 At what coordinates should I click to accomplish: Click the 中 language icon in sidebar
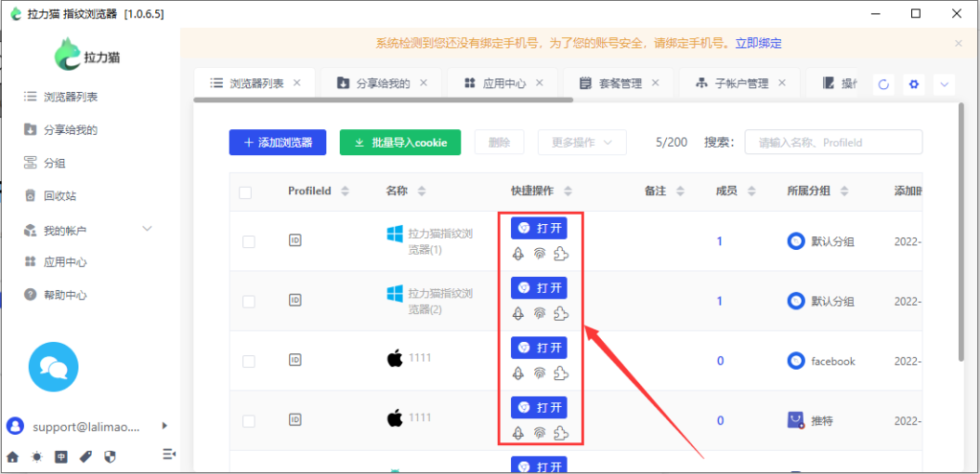[x=61, y=457]
